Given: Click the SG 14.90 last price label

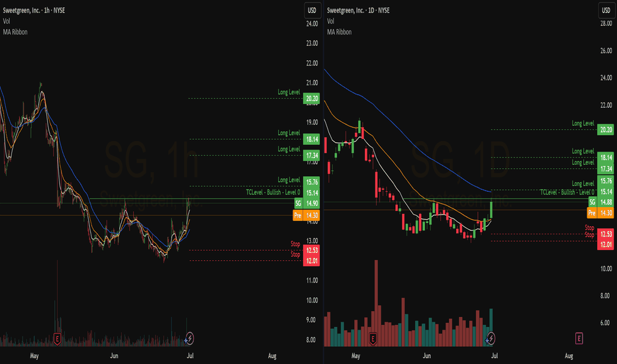Looking at the screenshot, I should pyautogui.click(x=307, y=203).
